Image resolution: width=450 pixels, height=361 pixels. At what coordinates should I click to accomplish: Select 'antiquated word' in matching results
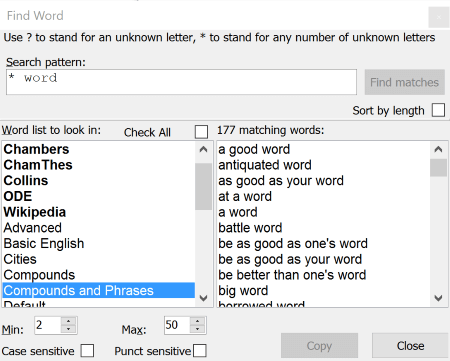coord(265,165)
